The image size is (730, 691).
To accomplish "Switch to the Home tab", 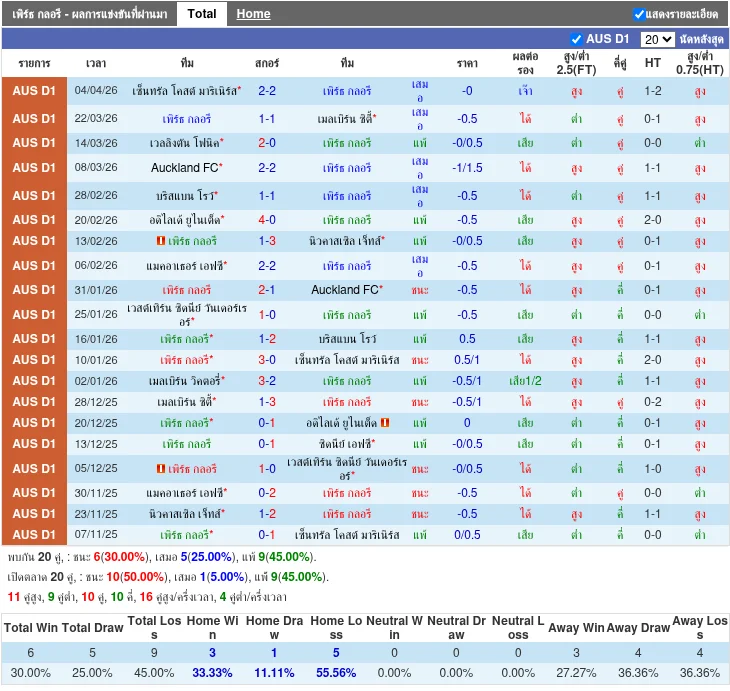I will click(253, 14).
